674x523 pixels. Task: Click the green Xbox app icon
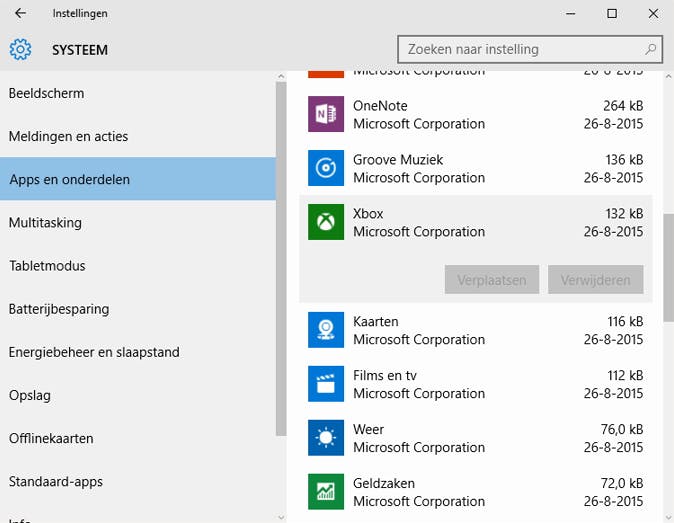coord(326,222)
